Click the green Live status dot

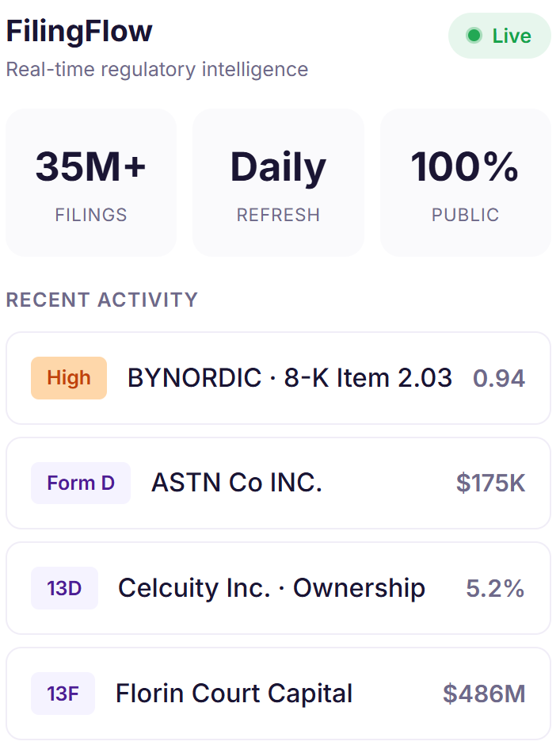(474, 36)
